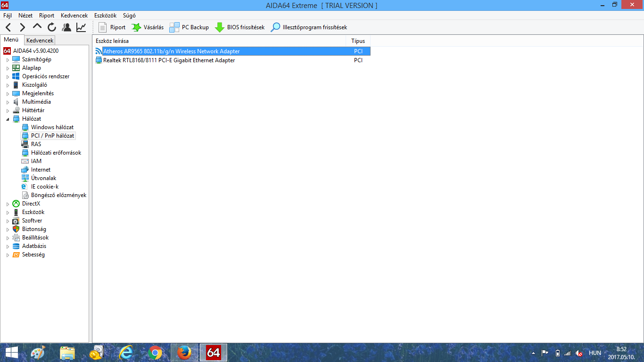Image resolution: width=644 pixels, height=362 pixels.
Task: Select Böngésző előzmények in the tree
Action: (54, 195)
